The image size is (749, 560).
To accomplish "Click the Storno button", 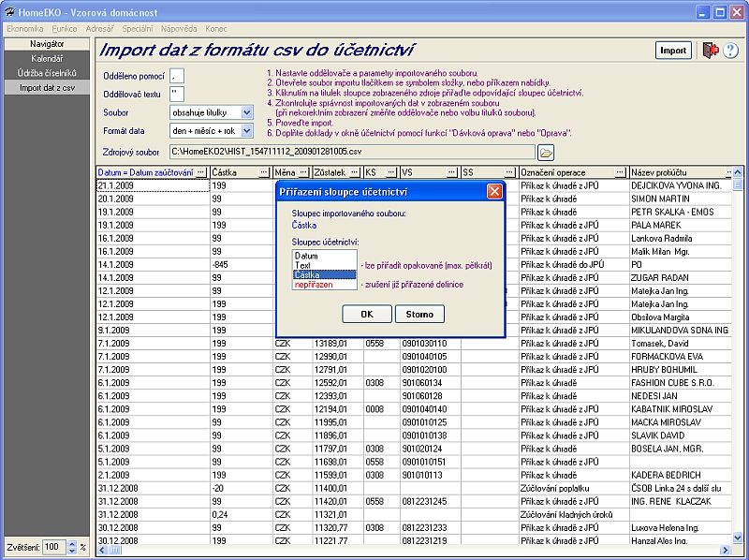I will click(419, 315).
